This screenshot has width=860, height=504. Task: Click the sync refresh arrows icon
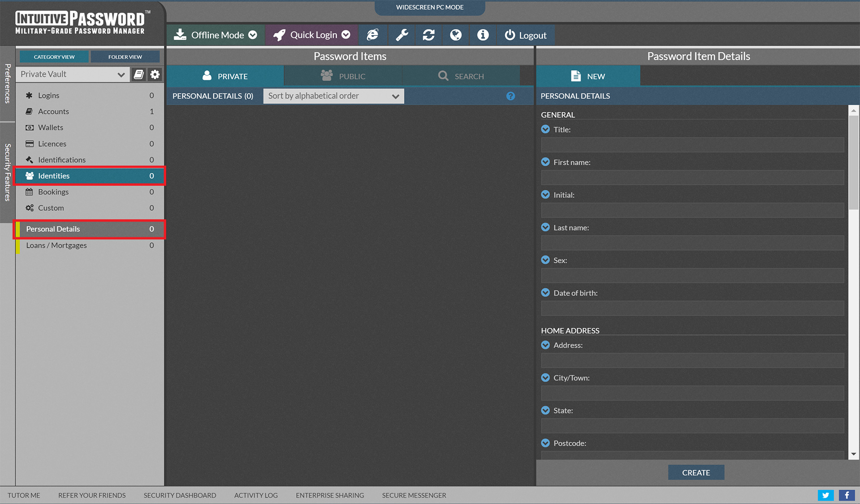(x=429, y=35)
